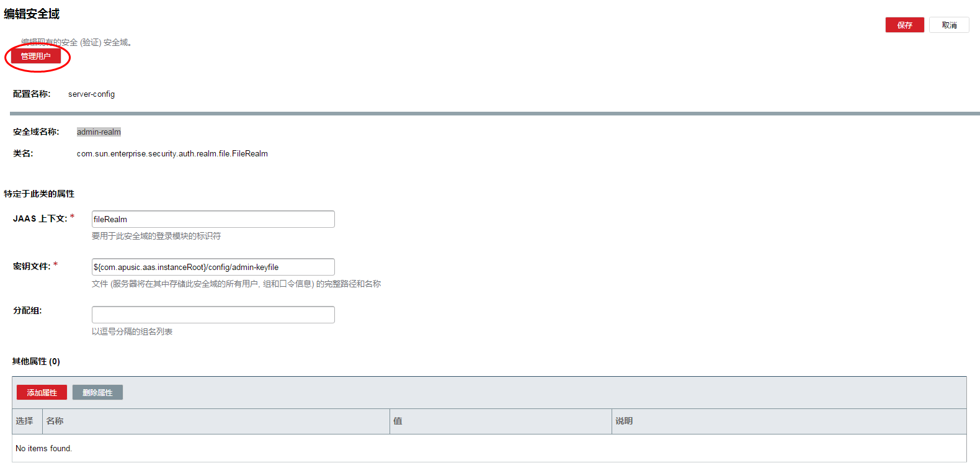
Task: Click the 其他属性 (0) section title
Action: click(36, 361)
